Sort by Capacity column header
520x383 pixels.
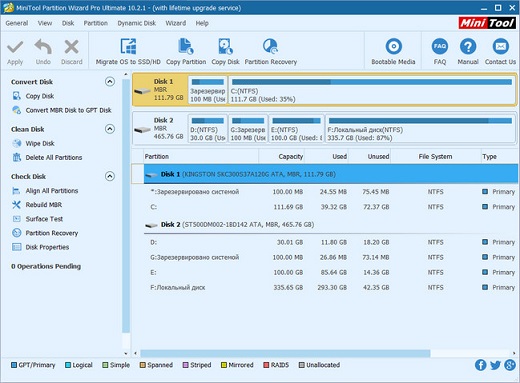(x=282, y=156)
